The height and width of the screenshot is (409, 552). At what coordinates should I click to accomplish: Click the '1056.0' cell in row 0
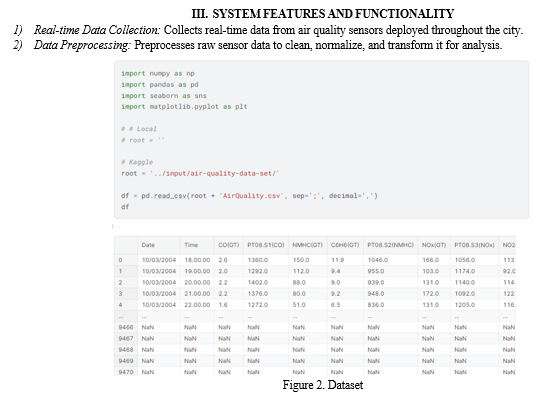coord(465,260)
